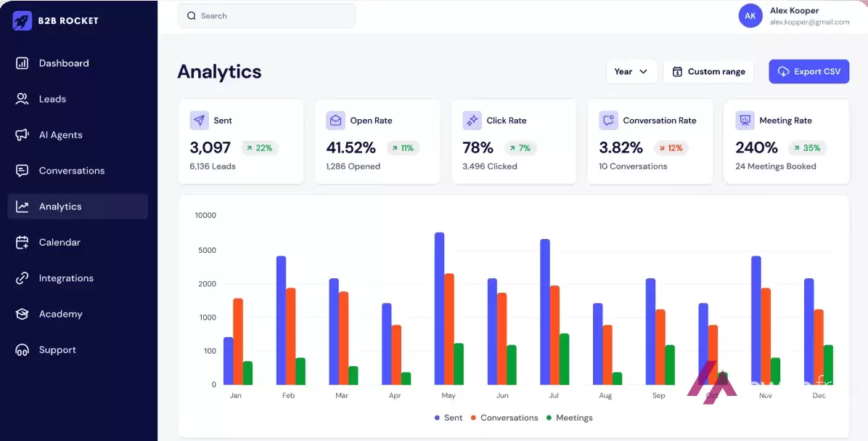Select Analytics in the sidebar menu

coord(78,206)
